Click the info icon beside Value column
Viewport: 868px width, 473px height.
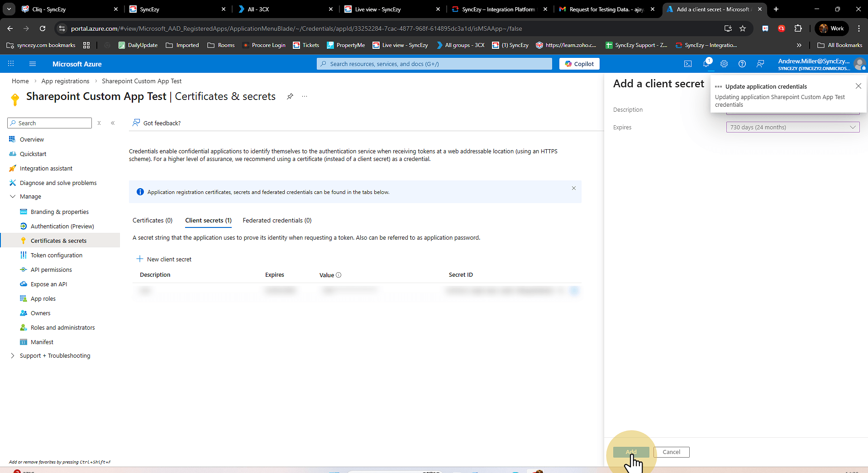click(339, 275)
